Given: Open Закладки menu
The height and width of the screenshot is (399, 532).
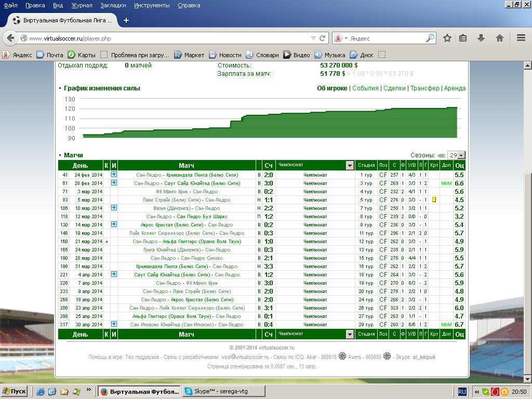Looking at the screenshot, I should [113, 5].
